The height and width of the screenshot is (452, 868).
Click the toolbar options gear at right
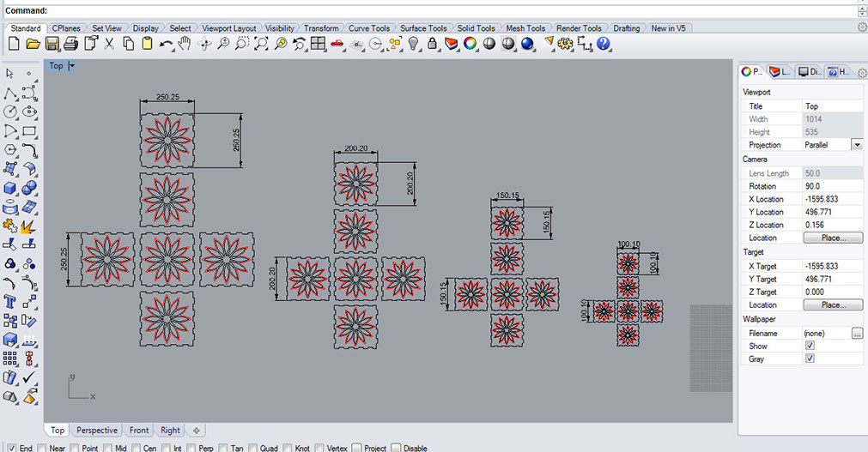click(862, 27)
